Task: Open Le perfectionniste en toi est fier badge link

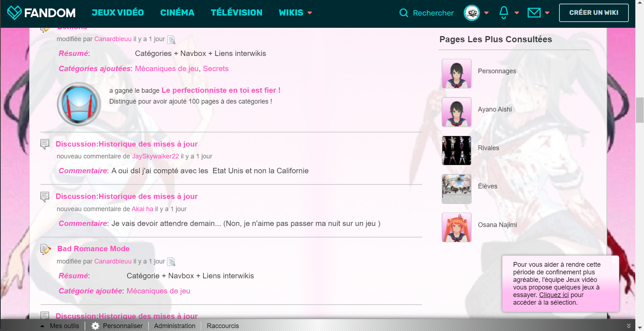Action: [x=221, y=90]
